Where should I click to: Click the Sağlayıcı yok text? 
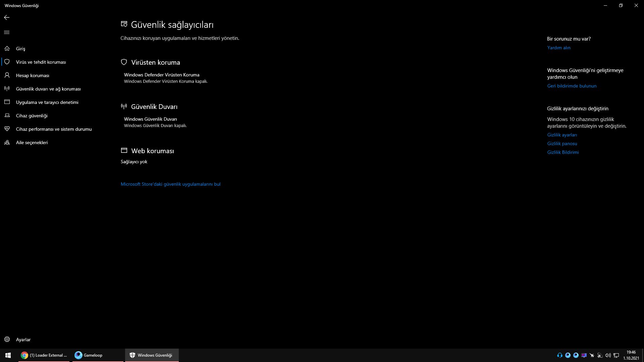click(x=134, y=162)
